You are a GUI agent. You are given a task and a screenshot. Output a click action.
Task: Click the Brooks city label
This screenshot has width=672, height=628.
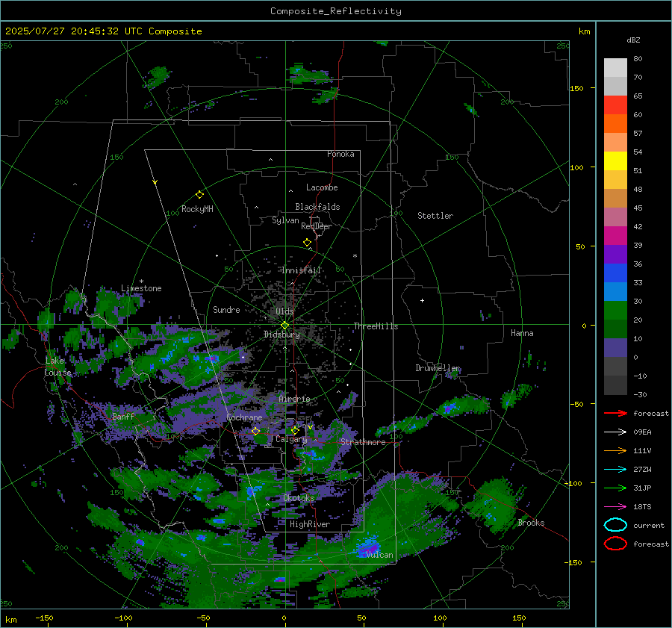coord(531,523)
